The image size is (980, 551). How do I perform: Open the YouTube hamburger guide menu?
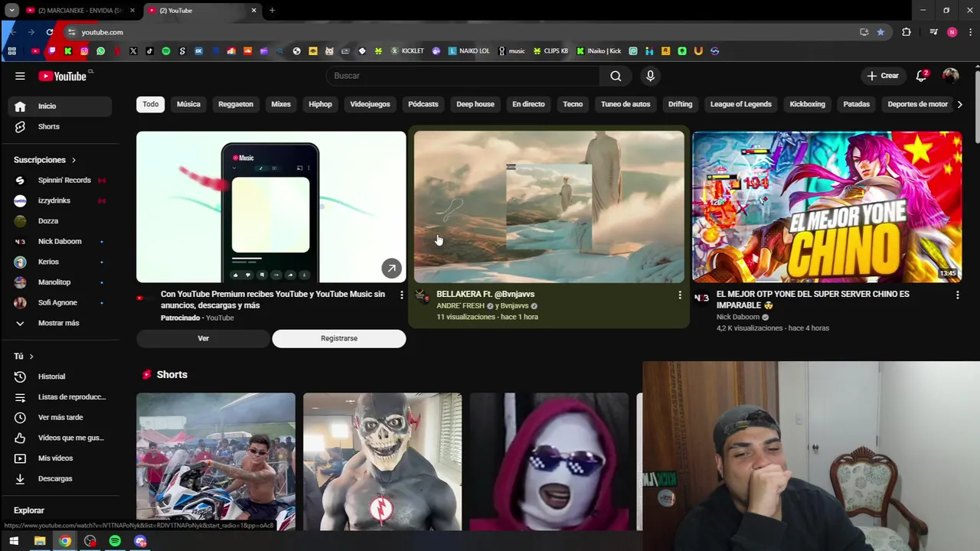[20, 76]
